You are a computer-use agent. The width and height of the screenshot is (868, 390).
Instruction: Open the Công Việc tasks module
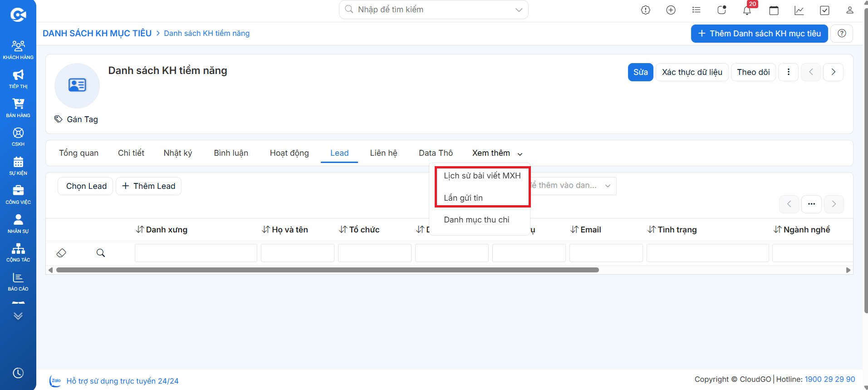point(18,195)
